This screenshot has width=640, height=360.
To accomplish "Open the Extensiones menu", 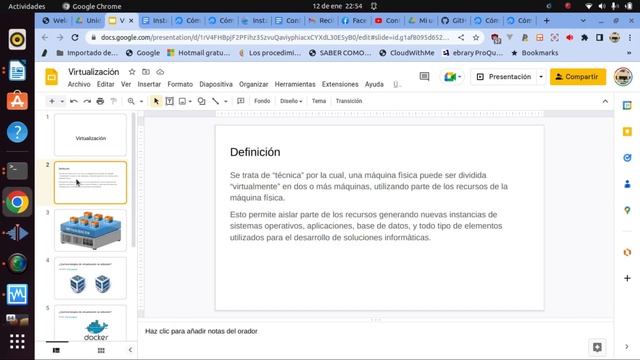I will (x=340, y=84).
